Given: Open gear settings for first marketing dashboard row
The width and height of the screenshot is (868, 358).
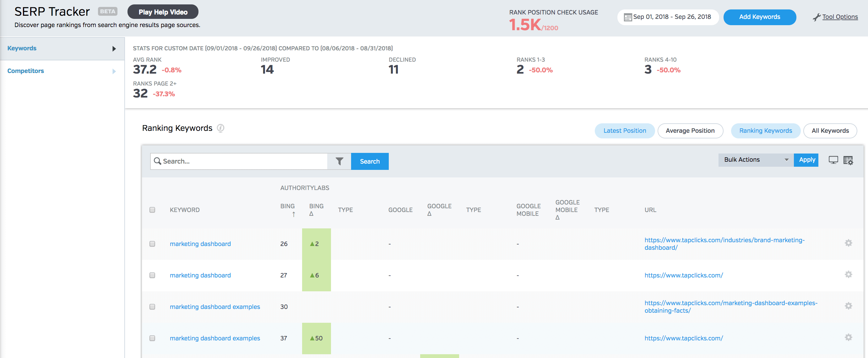Looking at the screenshot, I should tap(848, 243).
